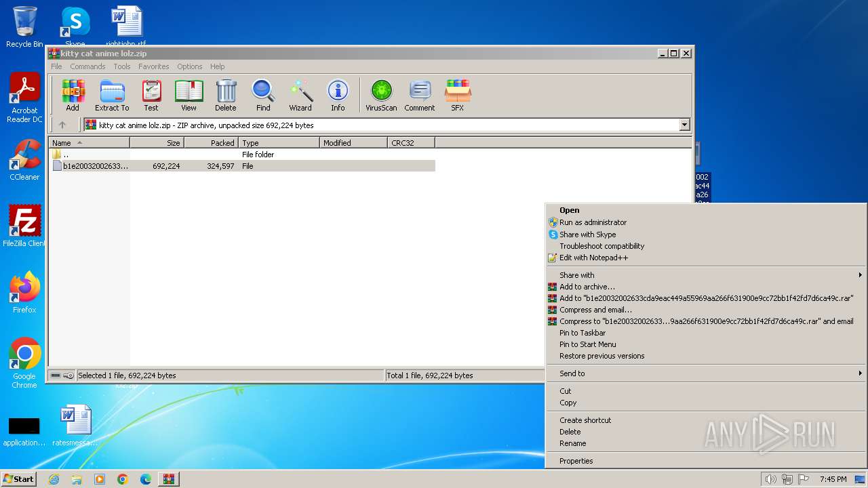Open Internet Explorer in the taskbar

(x=54, y=479)
